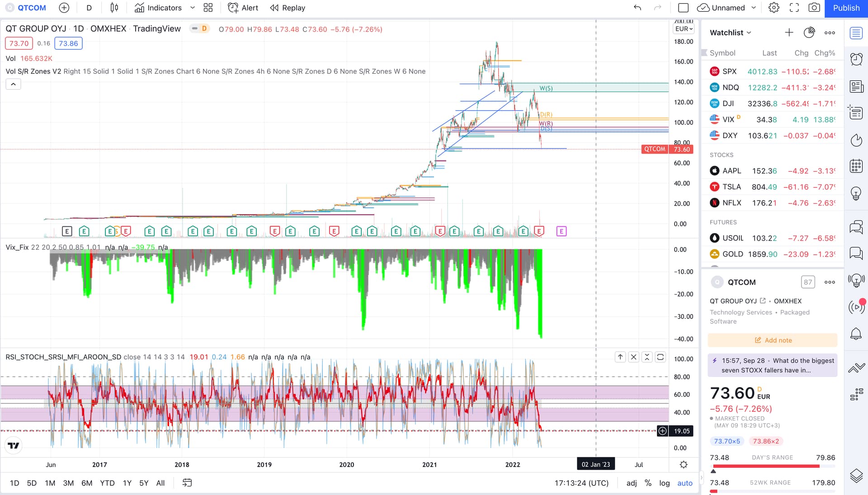The image size is (868, 495).
Task: Open the chart snapshot camera icon
Action: click(814, 8)
